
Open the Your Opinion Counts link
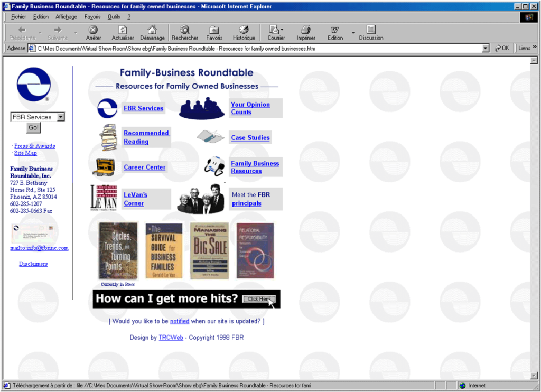(250, 108)
